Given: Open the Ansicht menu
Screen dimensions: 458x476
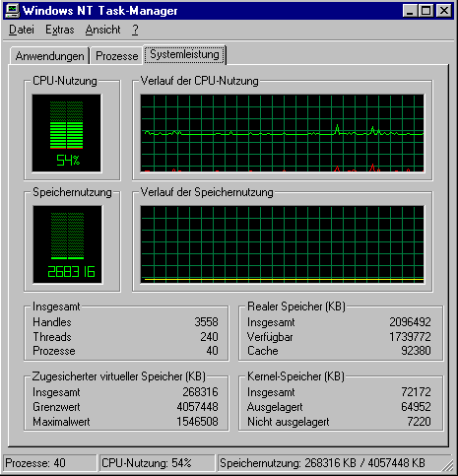Looking at the screenshot, I should pos(102,30).
